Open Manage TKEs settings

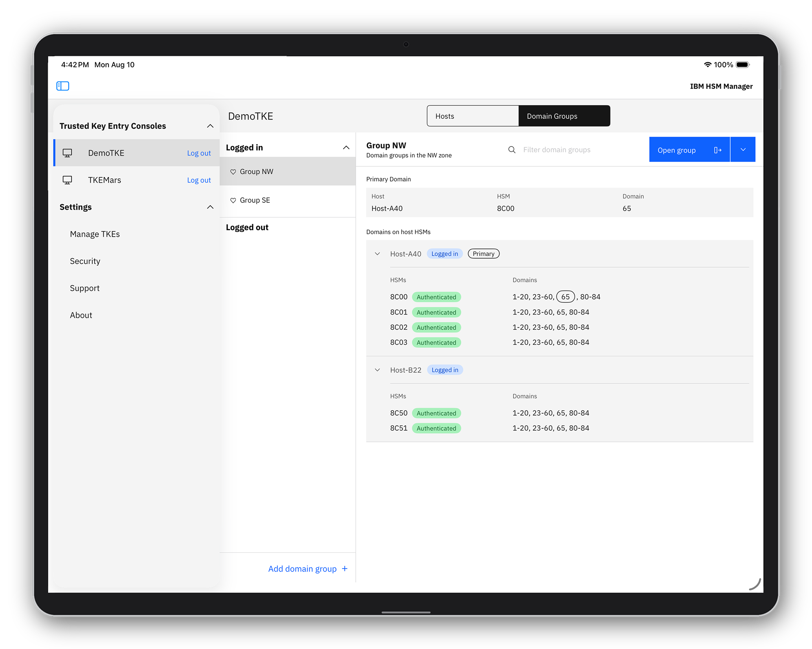coord(95,234)
